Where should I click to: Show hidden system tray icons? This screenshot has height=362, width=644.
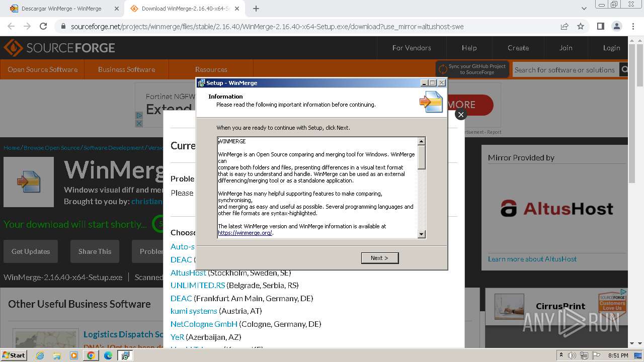(561, 355)
